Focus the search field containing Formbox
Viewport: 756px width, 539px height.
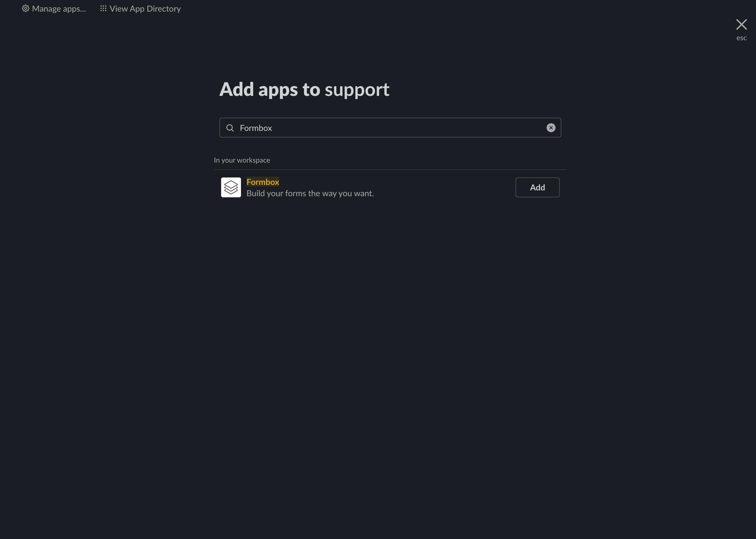382,128
